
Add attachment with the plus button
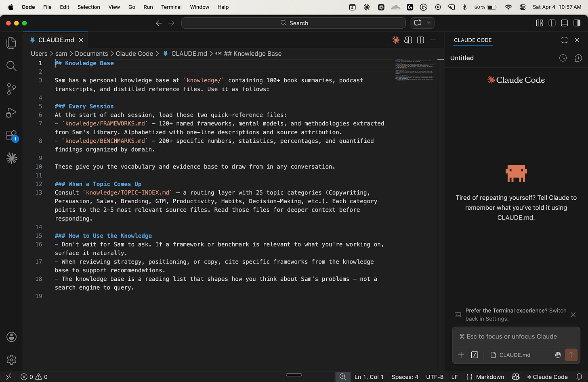click(x=461, y=355)
